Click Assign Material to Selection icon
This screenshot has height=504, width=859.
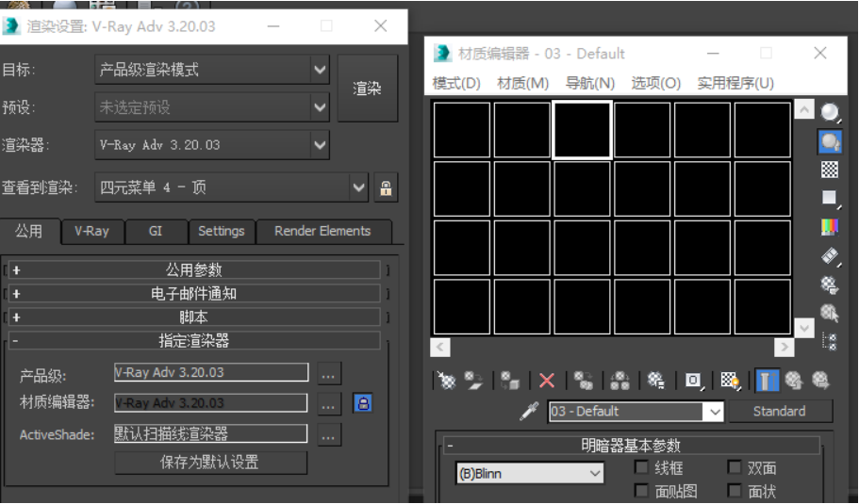click(509, 380)
